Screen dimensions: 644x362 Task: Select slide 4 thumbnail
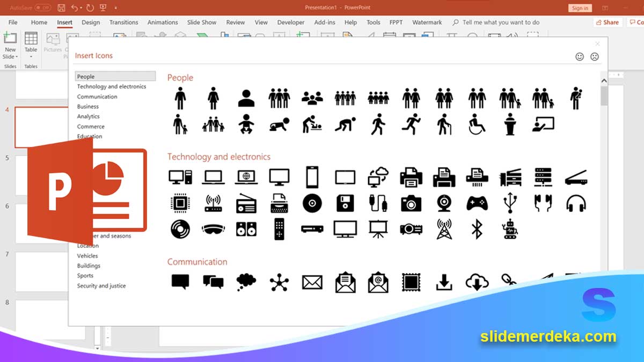[43, 127]
